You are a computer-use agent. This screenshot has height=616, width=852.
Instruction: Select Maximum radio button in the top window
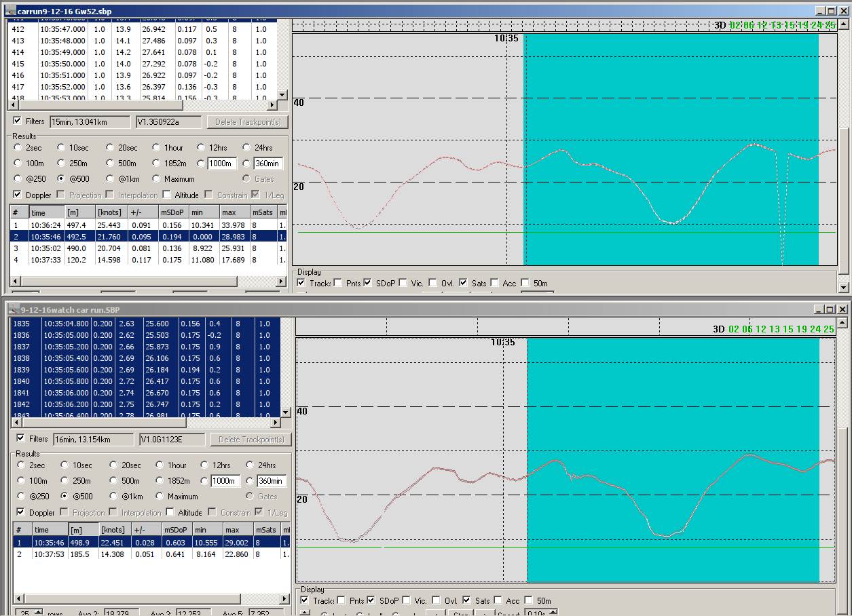click(x=157, y=179)
